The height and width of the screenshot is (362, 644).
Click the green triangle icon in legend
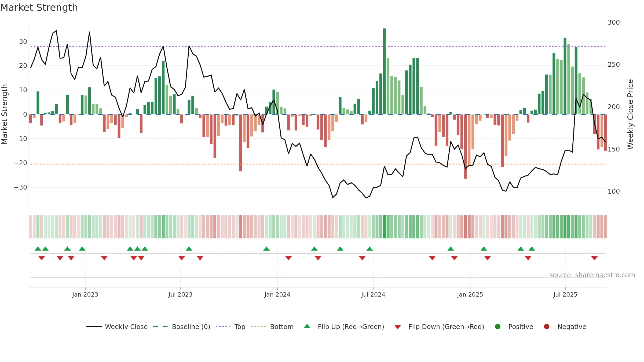pyautogui.click(x=307, y=326)
